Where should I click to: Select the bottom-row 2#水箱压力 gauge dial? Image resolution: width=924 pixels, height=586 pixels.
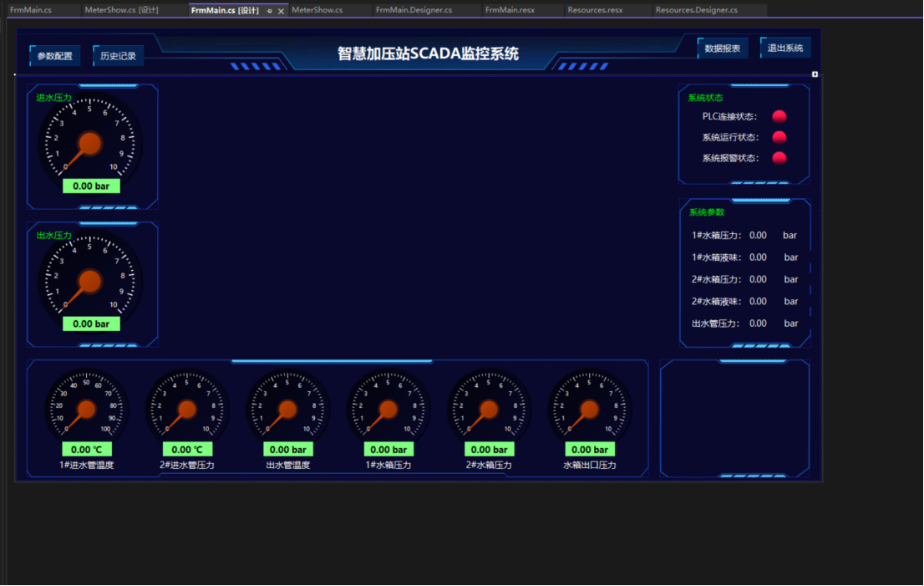489,407
